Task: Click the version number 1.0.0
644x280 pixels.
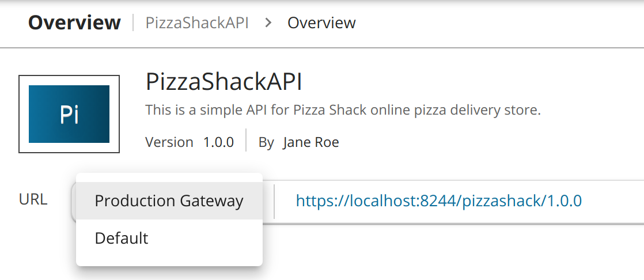Action: 218,142
